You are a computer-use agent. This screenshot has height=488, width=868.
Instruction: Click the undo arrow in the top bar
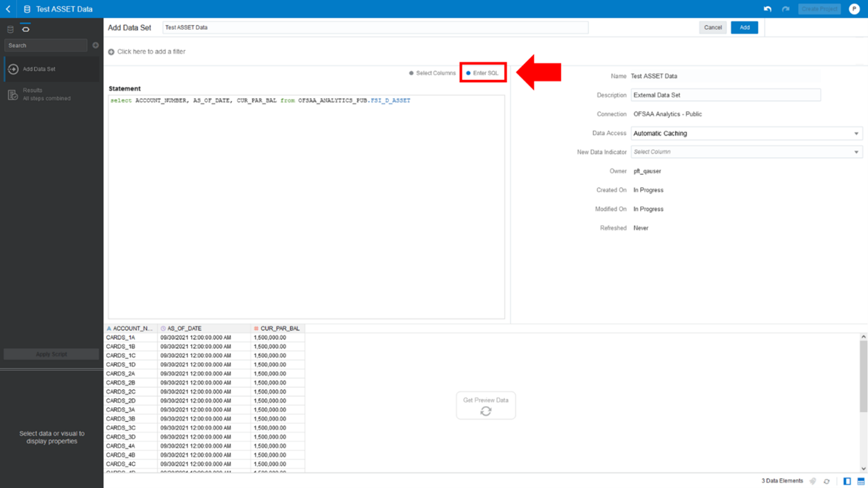click(767, 9)
